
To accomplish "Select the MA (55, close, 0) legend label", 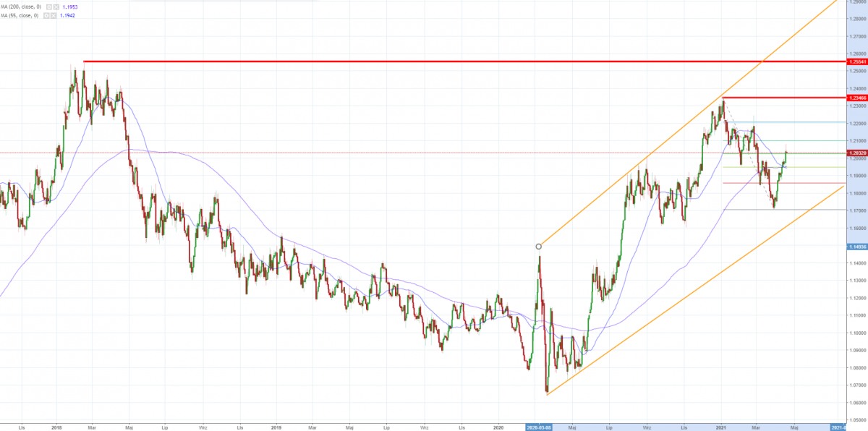I will [x=20, y=15].
